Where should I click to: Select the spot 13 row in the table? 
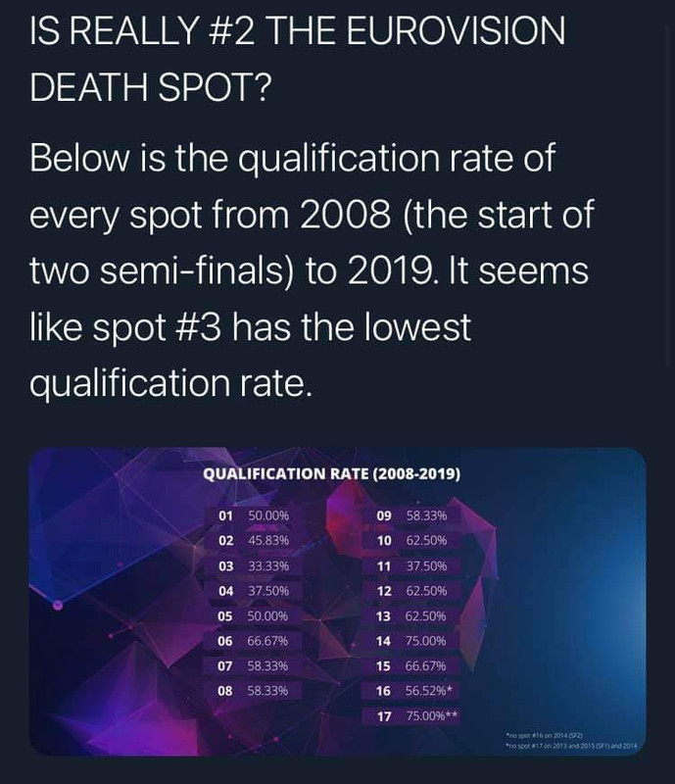pos(411,616)
